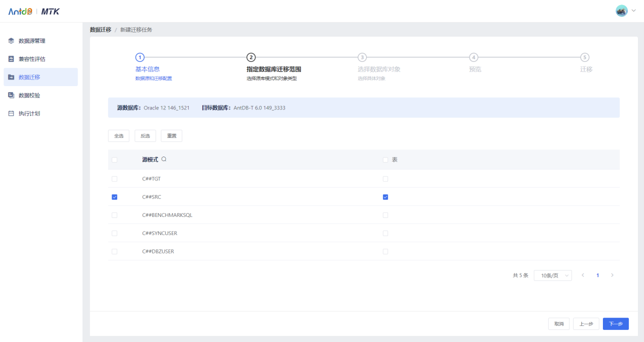The height and width of the screenshot is (342, 644).
Task: Click the next page chevron in pagination
Action: (612, 275)
